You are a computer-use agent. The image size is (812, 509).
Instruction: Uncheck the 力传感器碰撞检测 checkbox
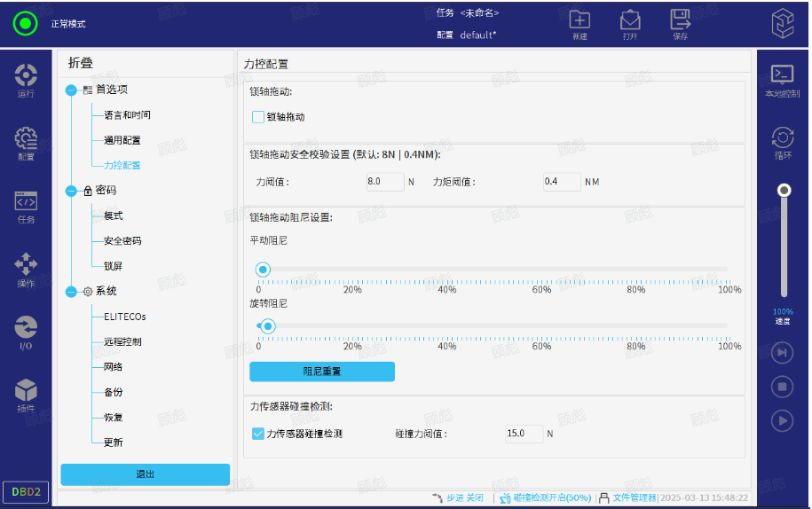pyautogui.click(x=258, y=434)
